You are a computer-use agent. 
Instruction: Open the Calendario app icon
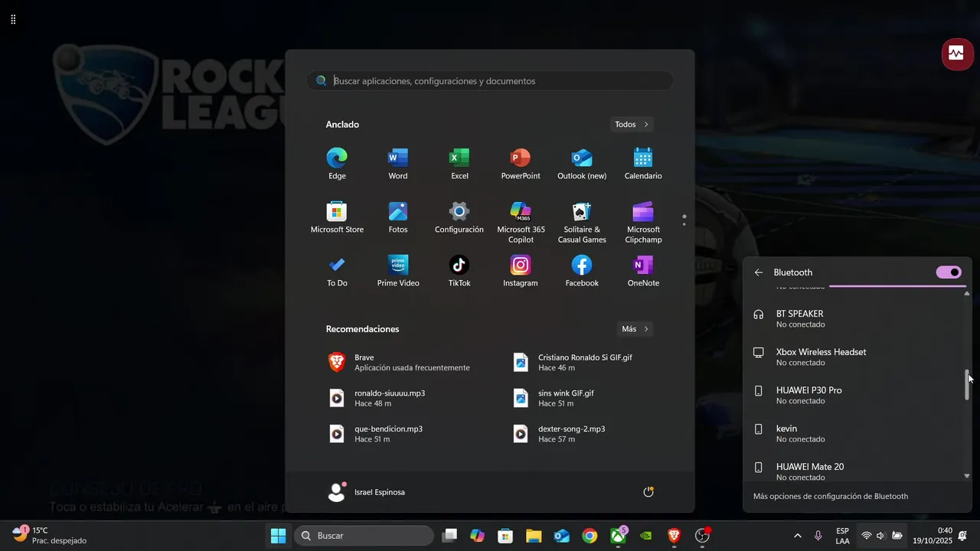coord(643,164)
